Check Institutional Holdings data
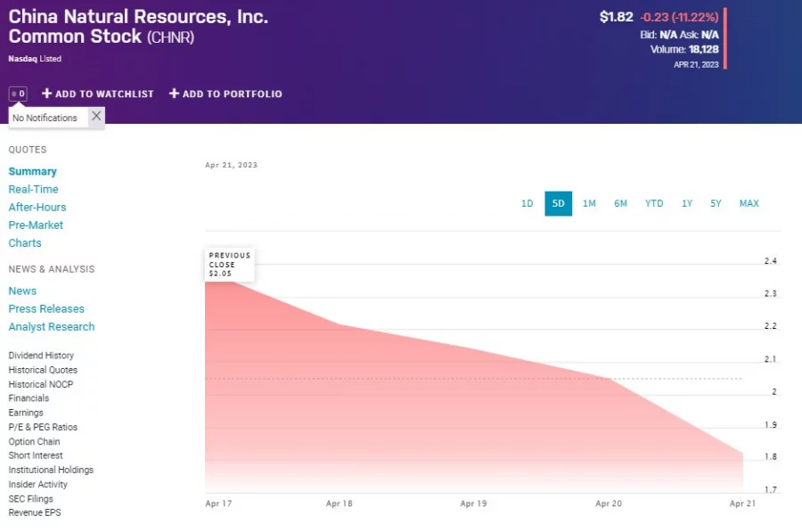The height and width of the screenshot is (532, 802). pos(50,470)
